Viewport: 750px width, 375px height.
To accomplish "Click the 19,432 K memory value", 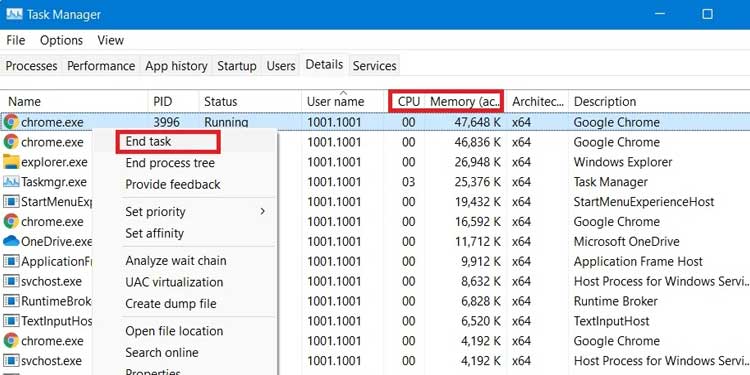I will pyautogui.click(x=478, y=202).
